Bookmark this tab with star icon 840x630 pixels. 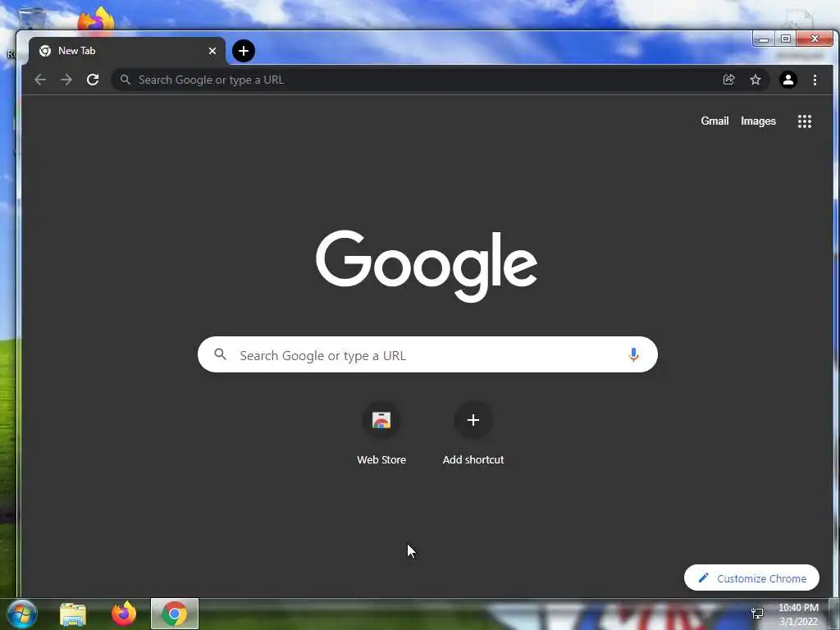pyautogui.click(x=756, y=80)
